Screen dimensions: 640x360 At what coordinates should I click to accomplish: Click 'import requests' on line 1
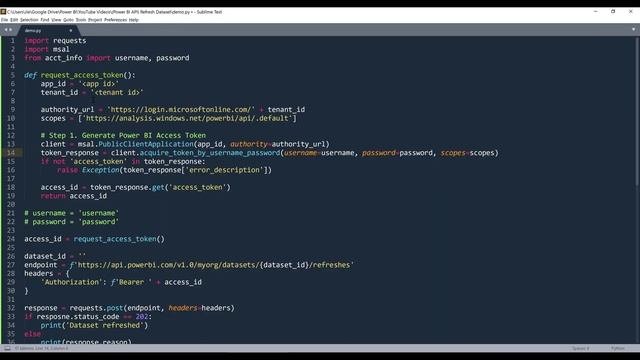click(55, 41)
